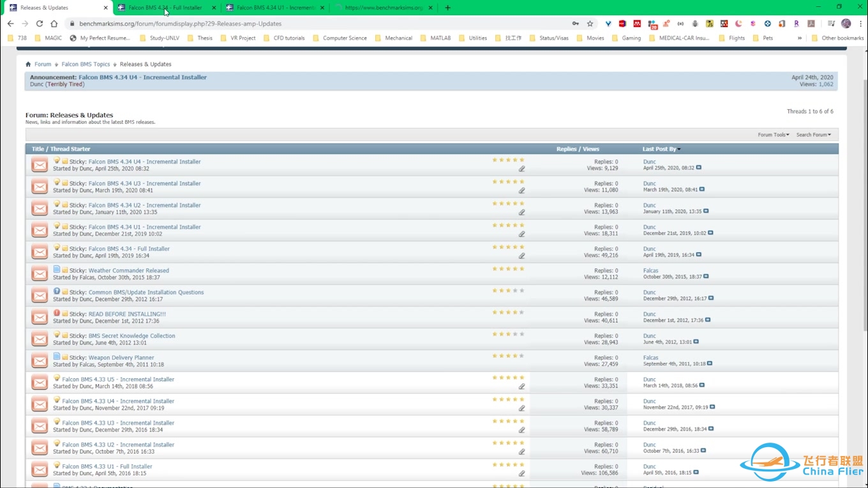Click go-to-last-post icon for BMS 4.34 U4 thread
868x488 pixels.
[699, 168]
